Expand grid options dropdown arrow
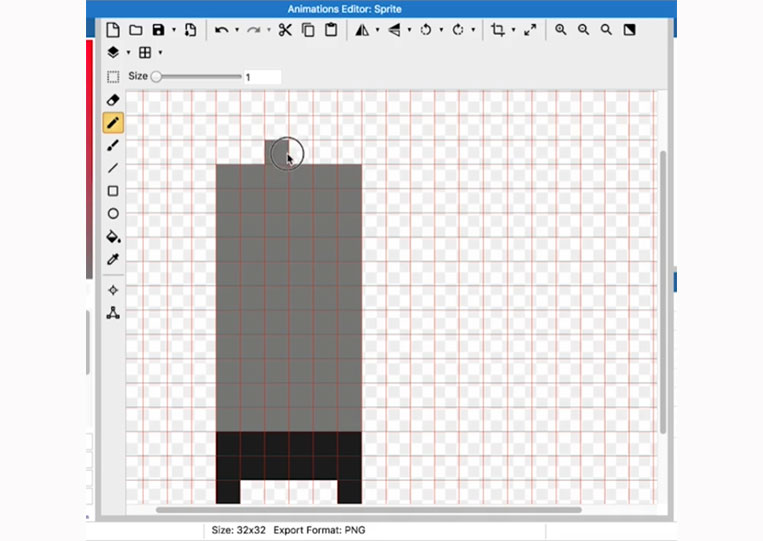 tap(160, 53)
